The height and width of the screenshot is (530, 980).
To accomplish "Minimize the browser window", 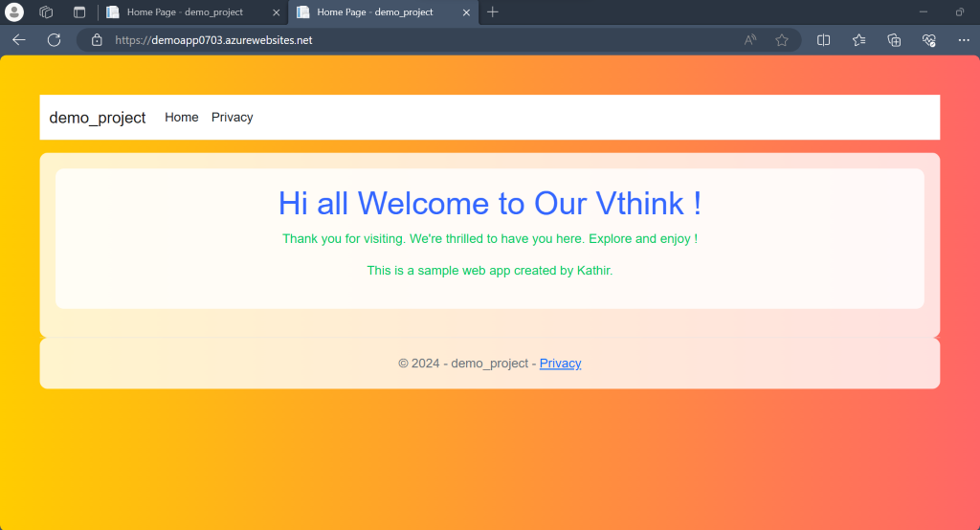I will [x=924, y=11].
